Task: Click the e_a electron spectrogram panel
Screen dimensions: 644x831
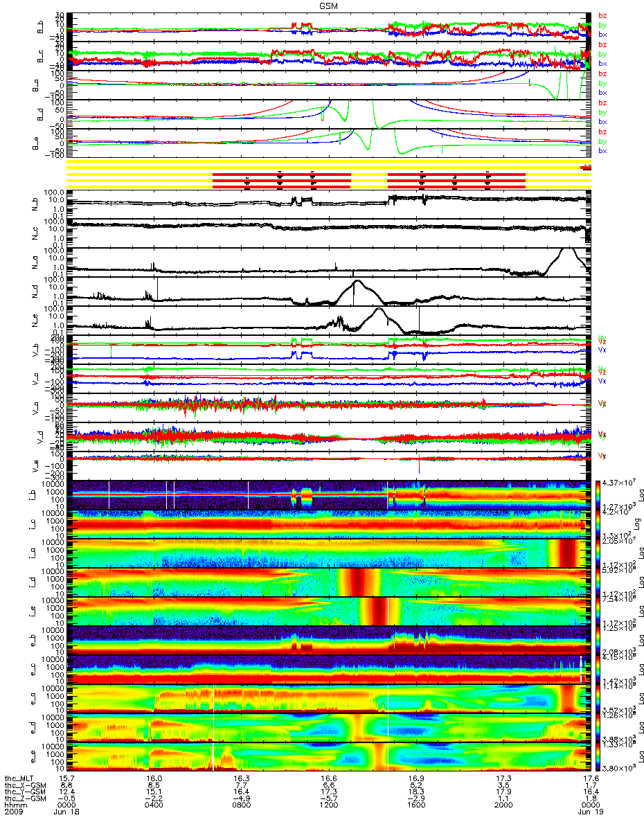Action: [328, 699]
